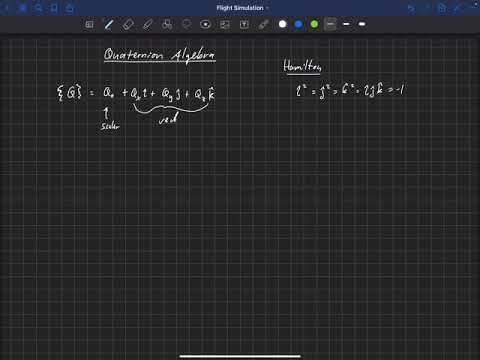The height and width of the screenshot is (360, 480).
Task: Activate the zoom window tool
Action: (89, 24)
